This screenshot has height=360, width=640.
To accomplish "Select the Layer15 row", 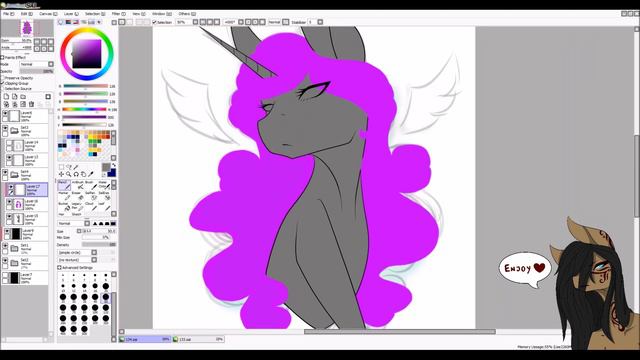I will click(27, 219).
